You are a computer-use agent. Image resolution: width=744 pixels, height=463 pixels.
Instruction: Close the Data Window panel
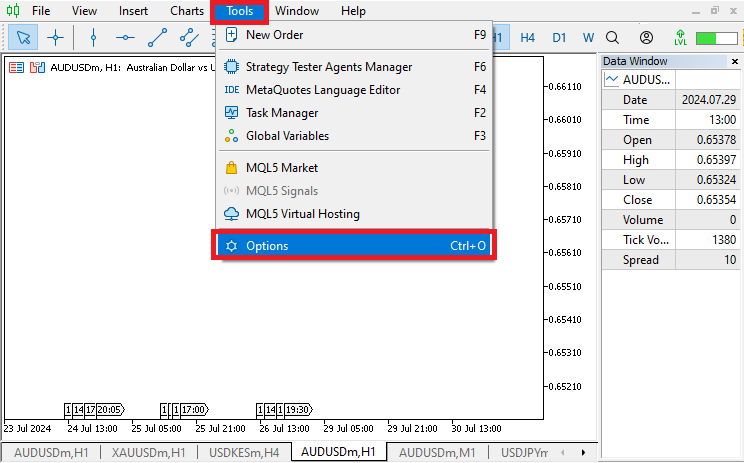click(735, 61)
